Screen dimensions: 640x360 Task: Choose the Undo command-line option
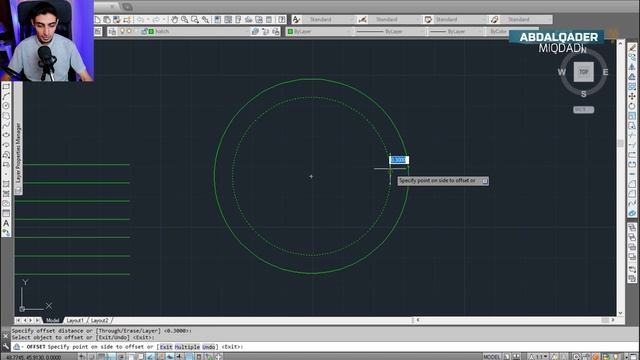click(209, 347)
